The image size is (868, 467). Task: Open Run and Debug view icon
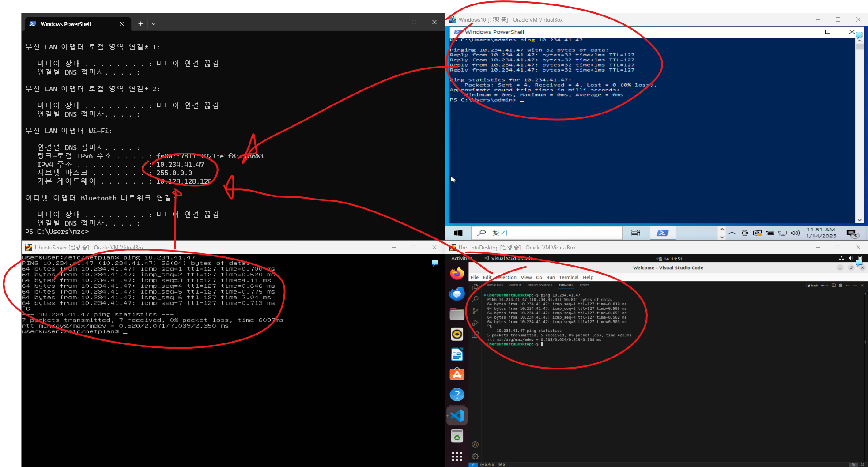click(x=475, y=323)
